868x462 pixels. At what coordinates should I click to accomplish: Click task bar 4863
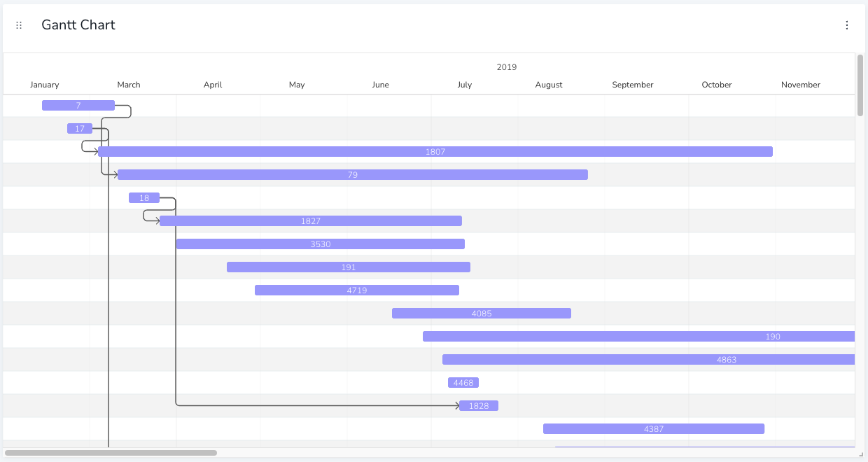coord(647,359)
